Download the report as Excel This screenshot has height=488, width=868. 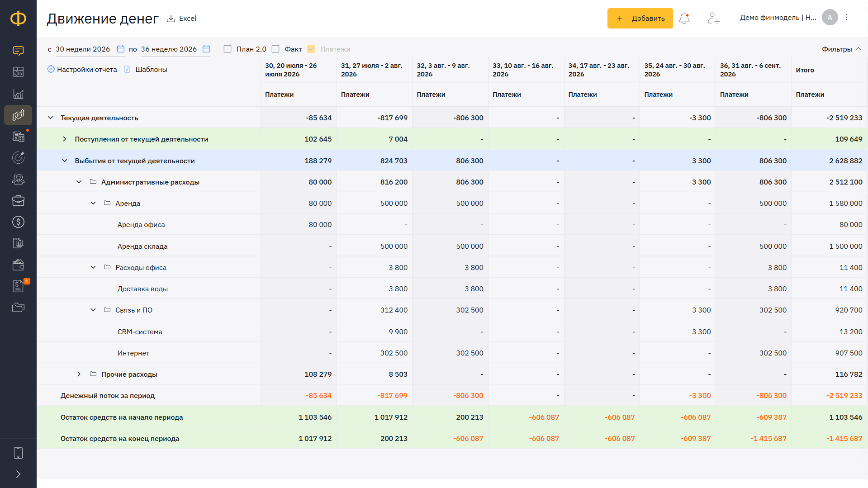[x=181, y=19]
